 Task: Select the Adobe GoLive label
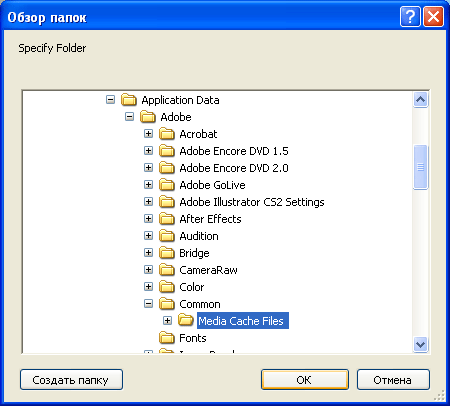[x=212, y=185]
